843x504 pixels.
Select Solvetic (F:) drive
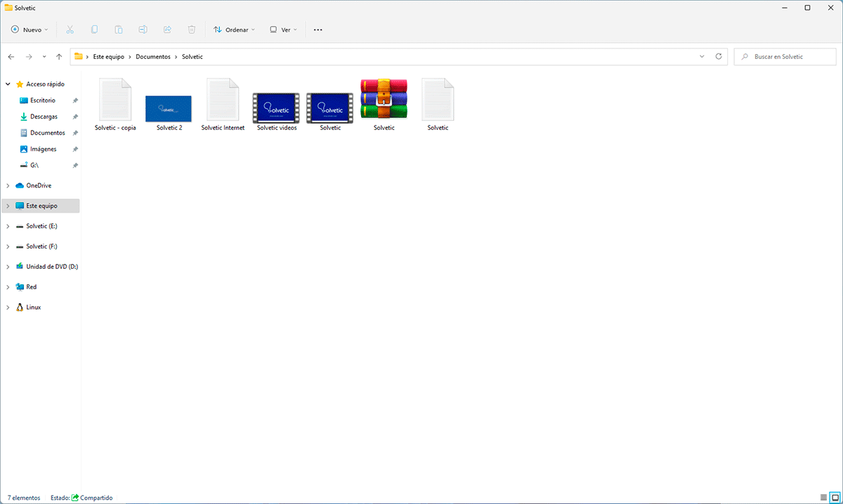(41, 246)
